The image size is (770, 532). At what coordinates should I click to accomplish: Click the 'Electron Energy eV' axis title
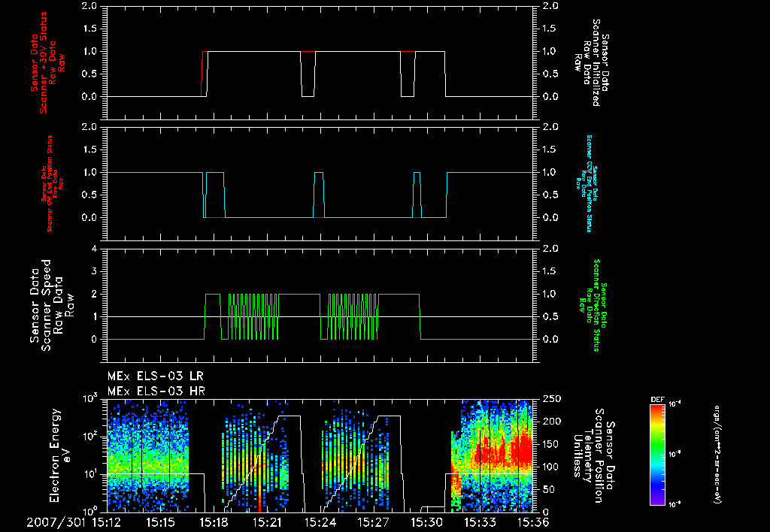tap(61, 455)
